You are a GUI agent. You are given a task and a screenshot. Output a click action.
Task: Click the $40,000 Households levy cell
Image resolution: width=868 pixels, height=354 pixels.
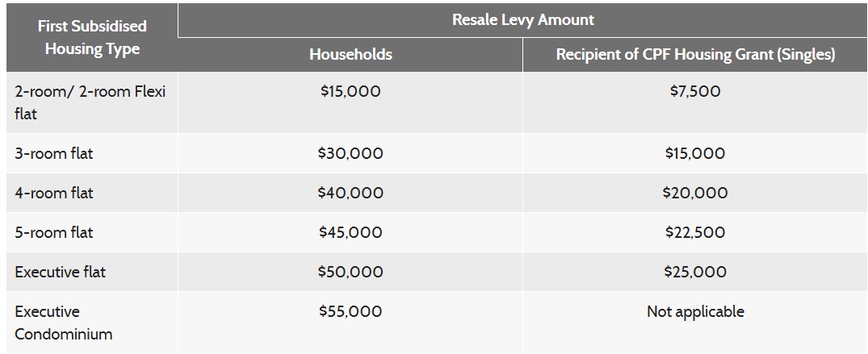click(x=350, y=193)
